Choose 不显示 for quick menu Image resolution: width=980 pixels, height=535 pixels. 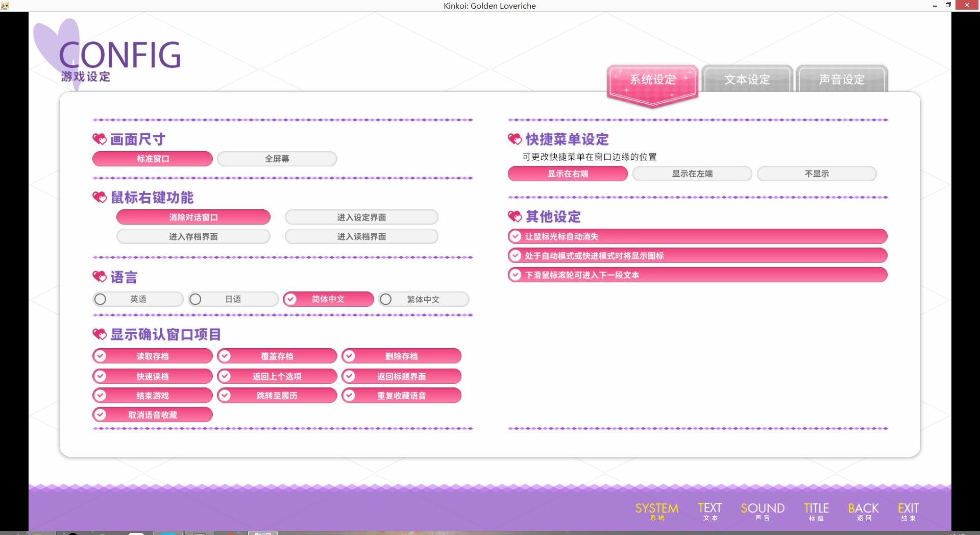816,174
